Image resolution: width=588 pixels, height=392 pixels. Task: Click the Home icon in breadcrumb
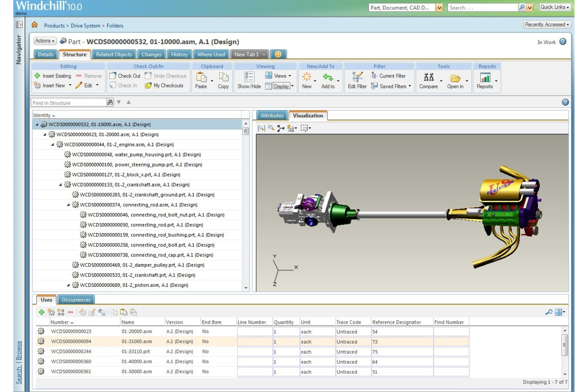coord(35,25)
